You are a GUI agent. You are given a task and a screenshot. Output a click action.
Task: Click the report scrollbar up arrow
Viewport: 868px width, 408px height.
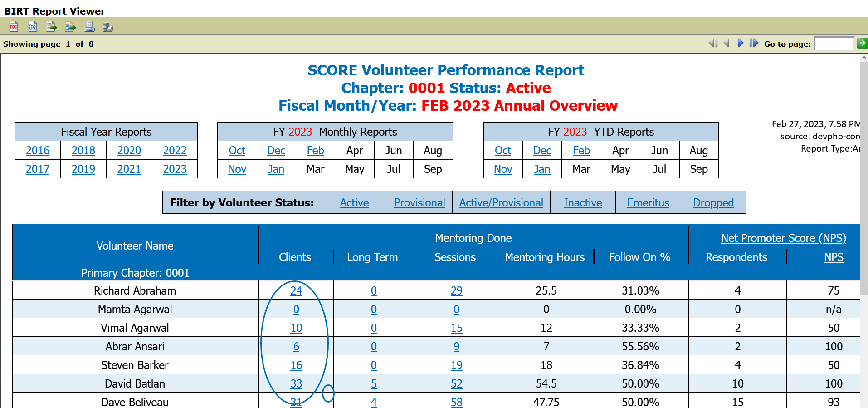[864, 58]
